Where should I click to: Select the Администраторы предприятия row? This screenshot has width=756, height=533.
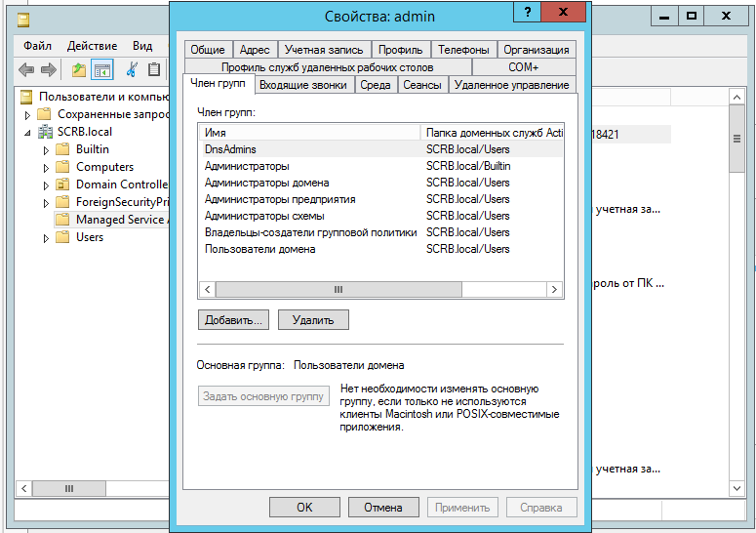(380, 199)
